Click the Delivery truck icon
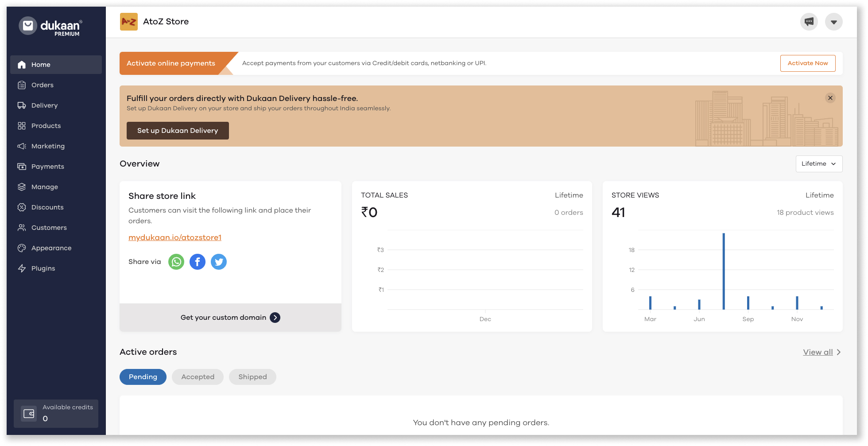The image size is (868, 446). 22,105
